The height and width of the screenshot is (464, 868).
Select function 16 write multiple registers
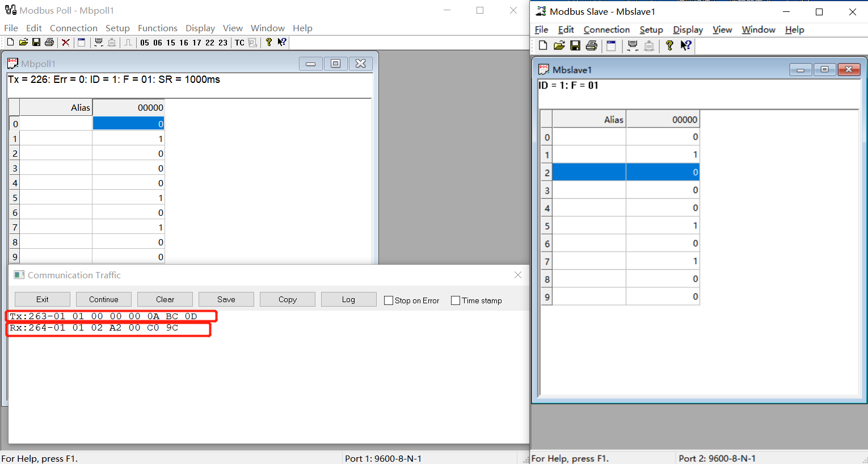coord(184,43)
